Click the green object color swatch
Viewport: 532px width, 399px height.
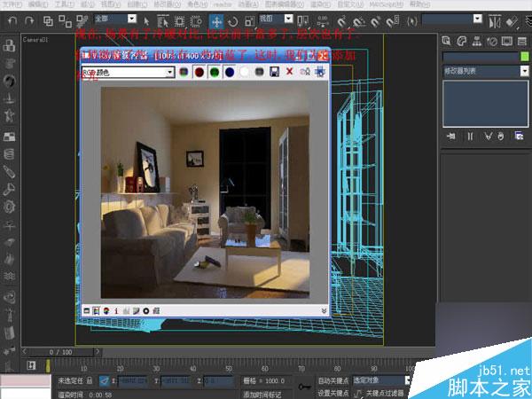[525, 57]
